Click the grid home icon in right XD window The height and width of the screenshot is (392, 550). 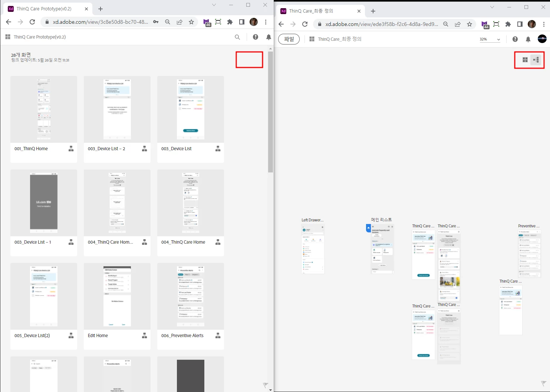(x=312, y=39)
